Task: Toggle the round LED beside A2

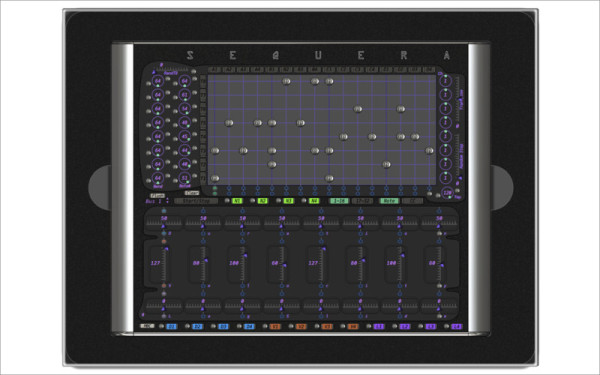Action: tap(252, 201)
